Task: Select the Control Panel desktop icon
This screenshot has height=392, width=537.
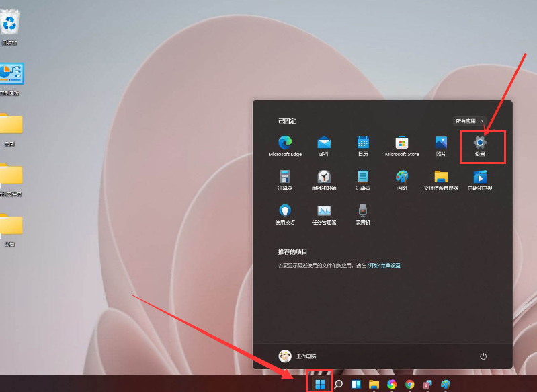Action: click(11, 79)
